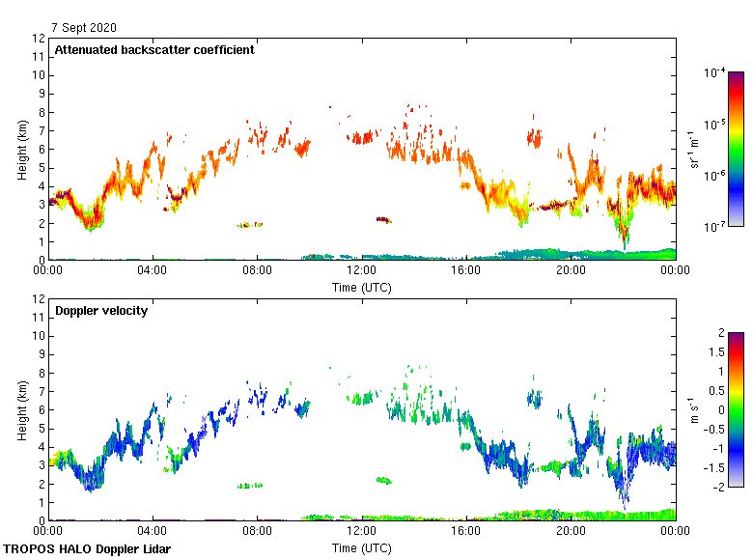
Task: Click the 04:00 tick on the backscatter time axis
Action: coord(153,271)
